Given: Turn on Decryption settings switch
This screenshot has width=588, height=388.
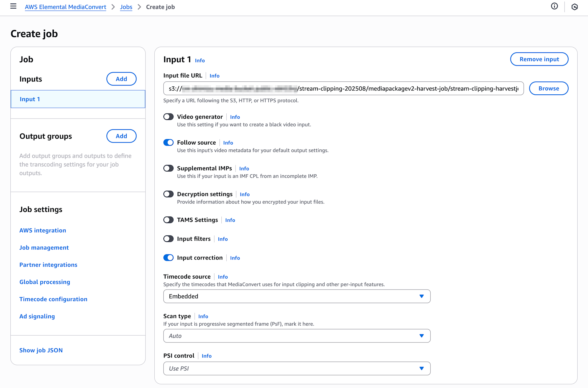Looking at the screenshot, I should point(168,194).
